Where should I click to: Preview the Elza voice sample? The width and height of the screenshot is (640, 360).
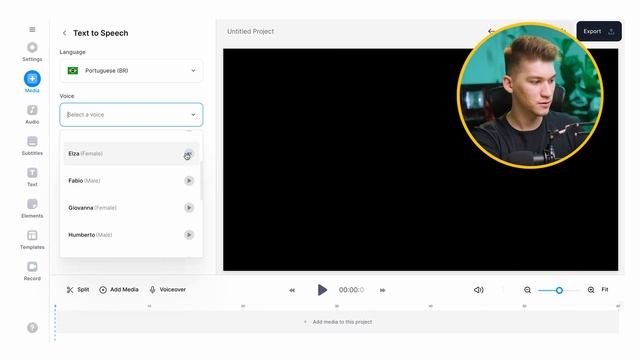click(x=189, y=154)
